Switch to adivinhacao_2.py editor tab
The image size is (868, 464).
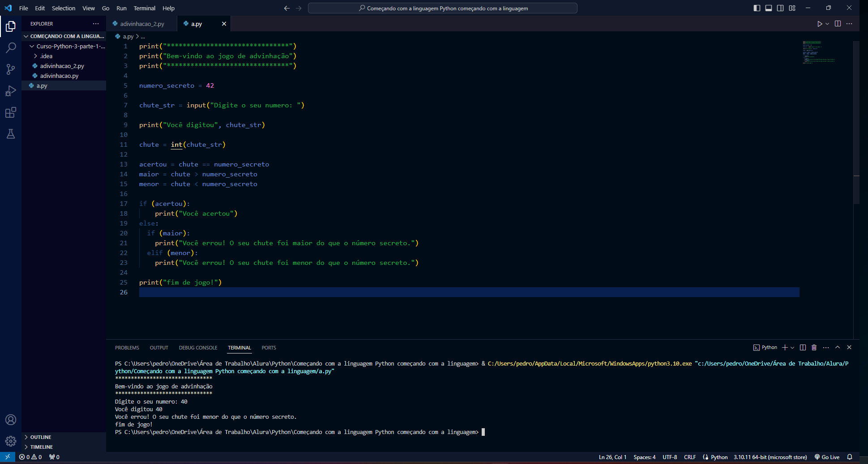point(142,24)
